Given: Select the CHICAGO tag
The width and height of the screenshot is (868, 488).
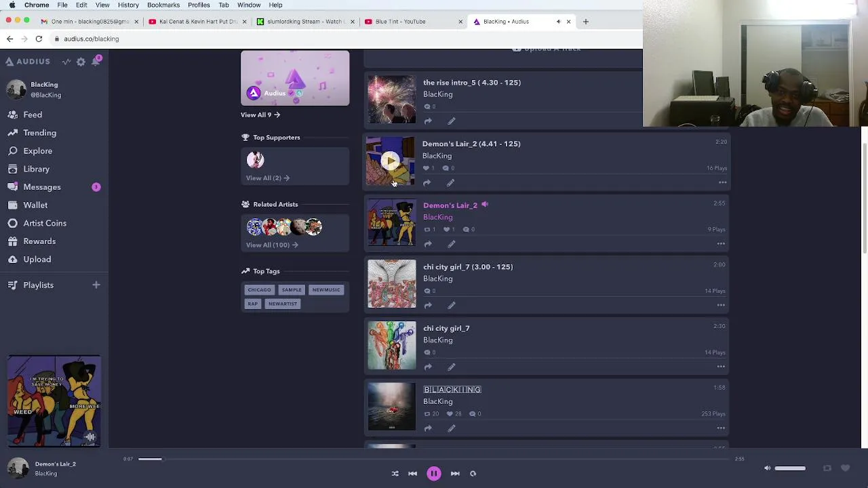Looking at the screenshot, I should [259, 290].
